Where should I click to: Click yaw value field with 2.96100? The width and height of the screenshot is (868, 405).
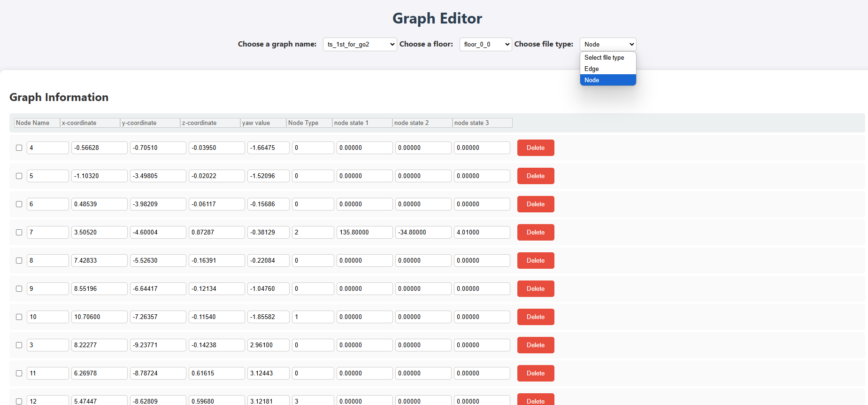(269, 345)
